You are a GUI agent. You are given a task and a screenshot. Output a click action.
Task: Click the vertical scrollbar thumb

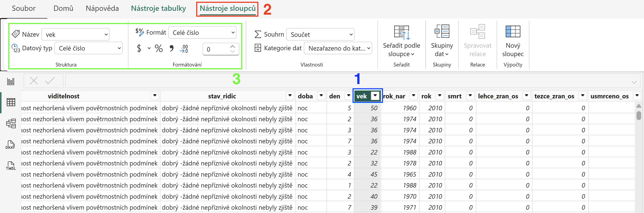coord(639,115)
